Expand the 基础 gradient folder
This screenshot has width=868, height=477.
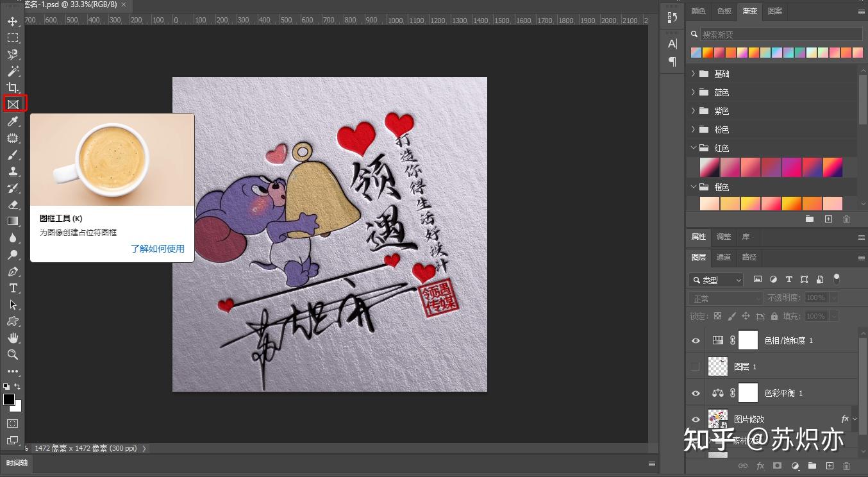[x=693, y=74]
